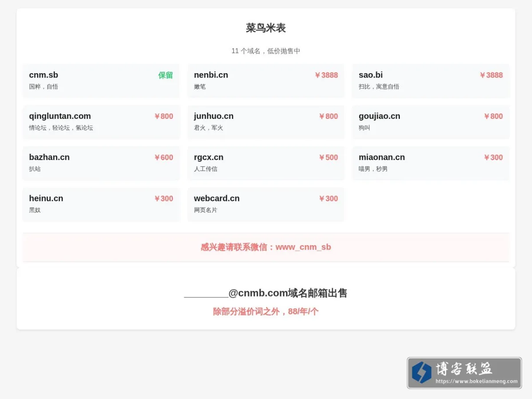Click the 11 个域名，低价抛售中 subtitle
Viewport: 532px width, 399px height.
tap(266, 51)
